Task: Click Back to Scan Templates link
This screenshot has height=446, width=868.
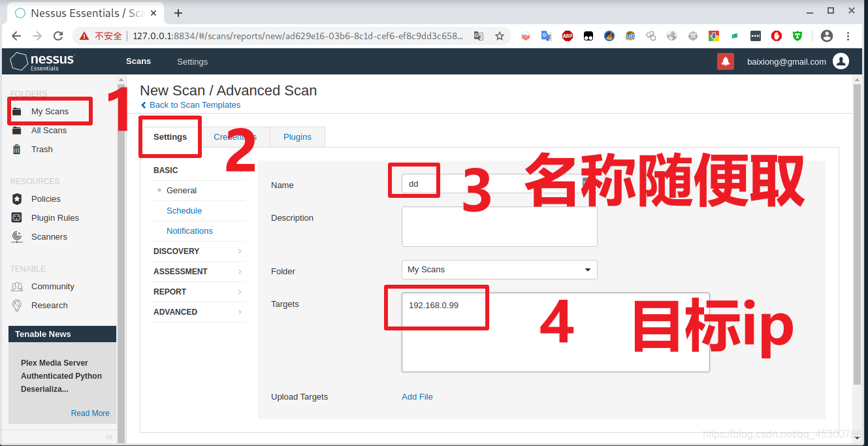Action: [x=191, y=104]
